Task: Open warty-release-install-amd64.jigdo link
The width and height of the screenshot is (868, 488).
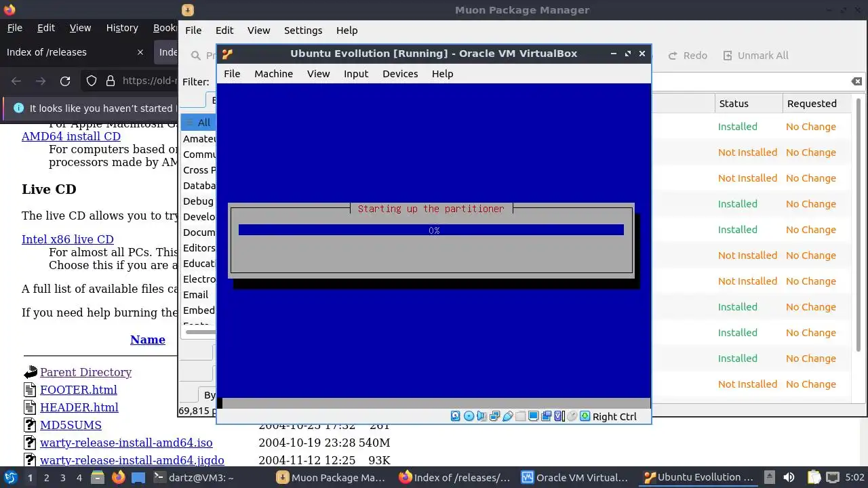Action: click(132, 460)
